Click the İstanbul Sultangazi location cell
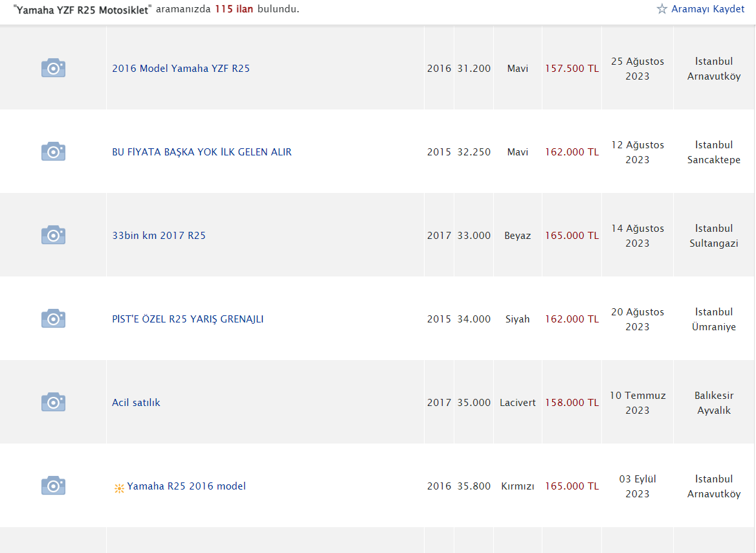Viewport: 756px width, 553px height. click(x=713, y=236)
